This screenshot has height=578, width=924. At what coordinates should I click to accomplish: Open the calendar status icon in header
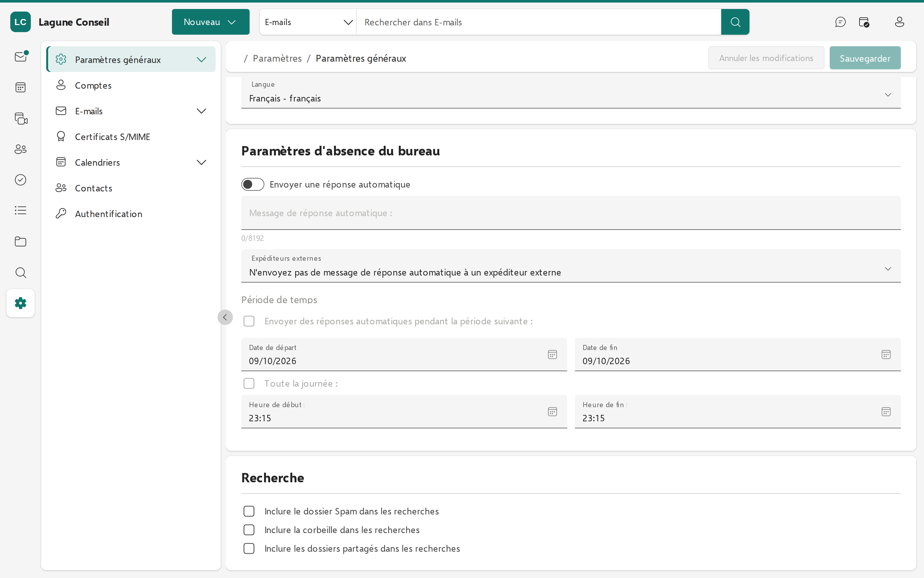[864, 22]
